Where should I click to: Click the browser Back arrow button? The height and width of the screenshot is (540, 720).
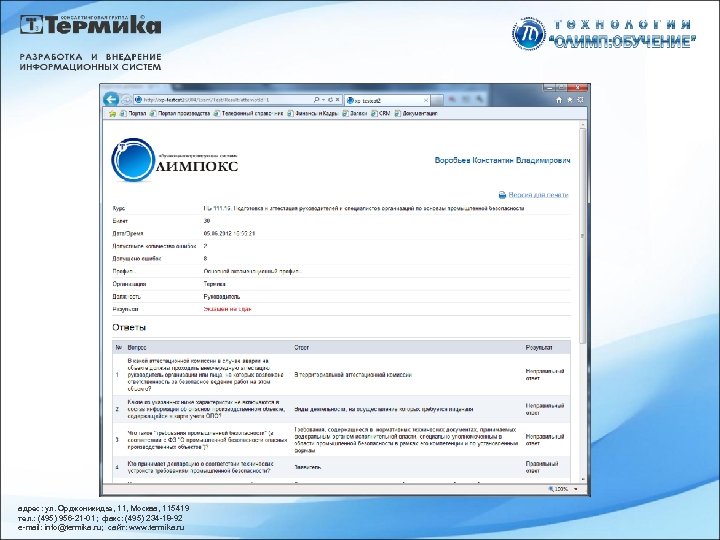111,99
